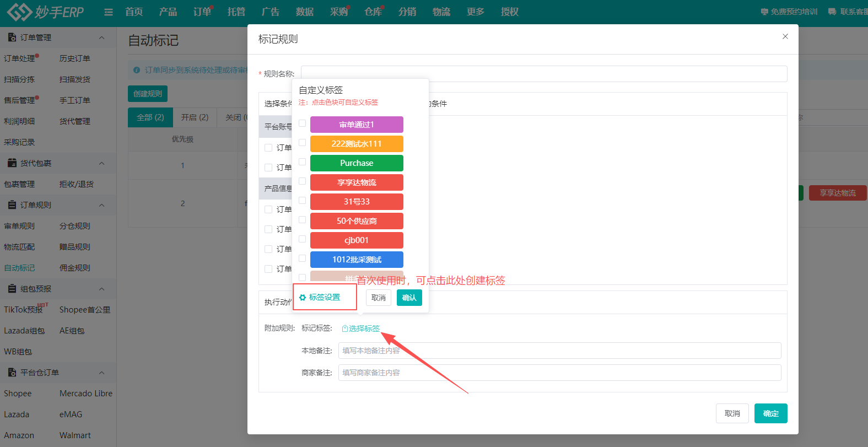Image resolution: width=868 pixels, height=447 pixels.
Task: Open 订单处理 in the sidebar
Action: point(19,58)
